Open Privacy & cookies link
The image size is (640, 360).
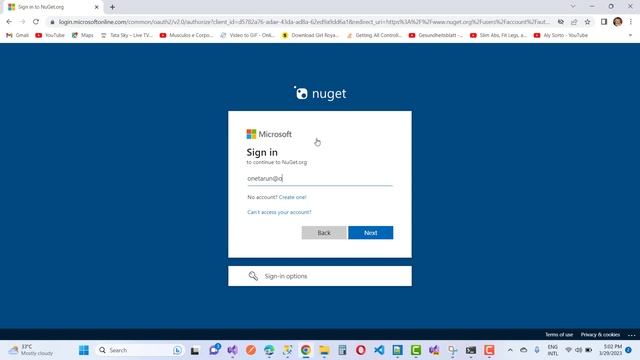click(x=600, y=335)
